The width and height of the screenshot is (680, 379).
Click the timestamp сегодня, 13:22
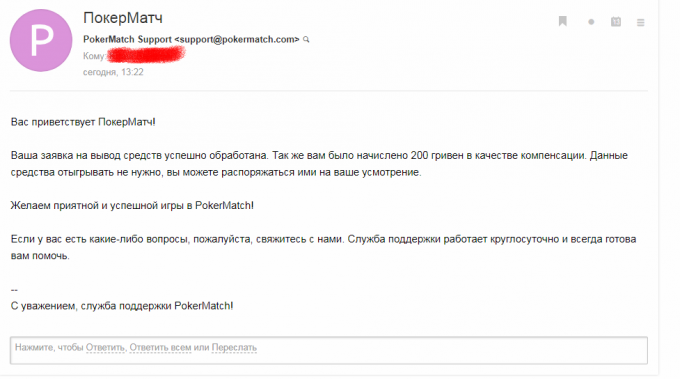coord(113,72)
